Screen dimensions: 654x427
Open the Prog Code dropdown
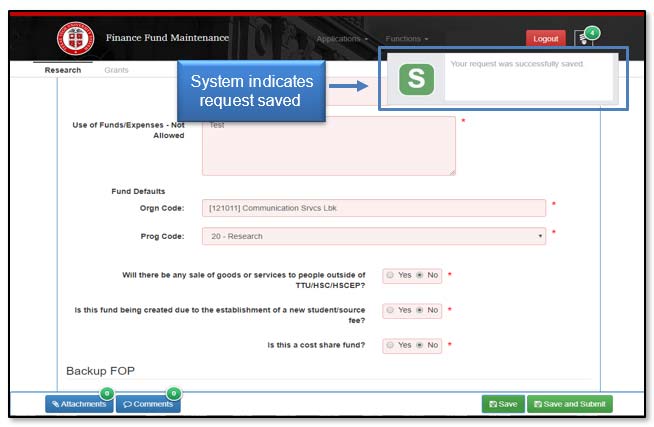click(x=374, y=236)
